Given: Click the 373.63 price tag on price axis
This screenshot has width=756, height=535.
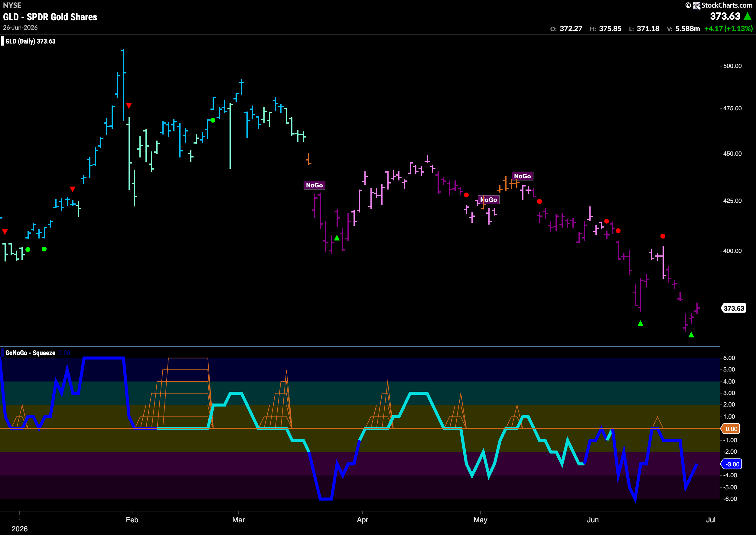Looking at the screenshot, I should [x=734, y=308].
